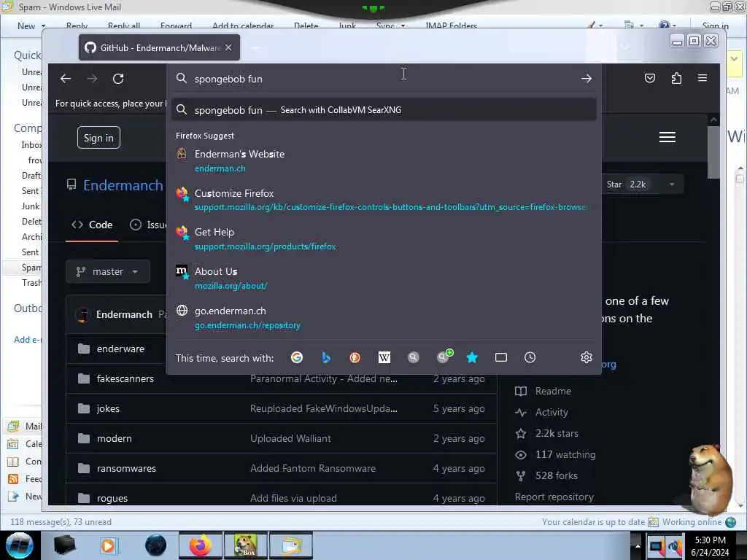This screenshot has width=747, height=560.
Task: Search history with the clock icon
Action: [530, 357]
